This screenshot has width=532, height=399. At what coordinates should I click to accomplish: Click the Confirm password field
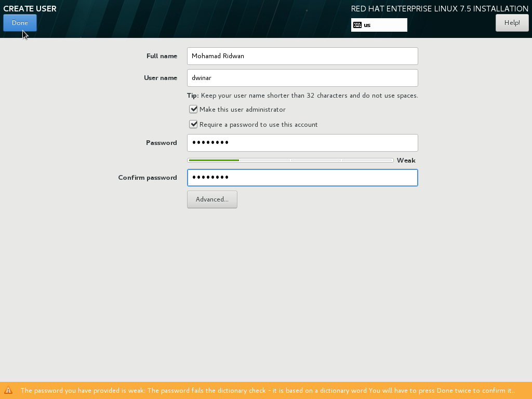tap(302, 178)
